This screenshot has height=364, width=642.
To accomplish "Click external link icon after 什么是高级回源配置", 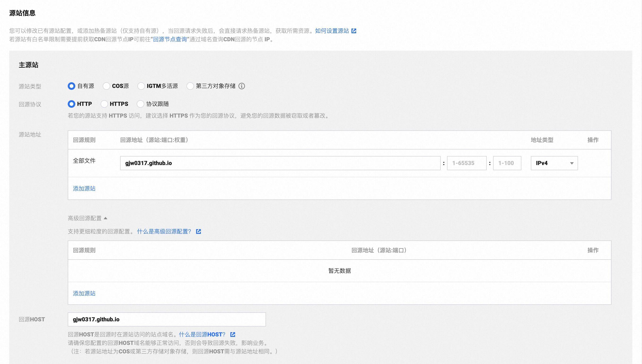I will click(x=199, y=232).
